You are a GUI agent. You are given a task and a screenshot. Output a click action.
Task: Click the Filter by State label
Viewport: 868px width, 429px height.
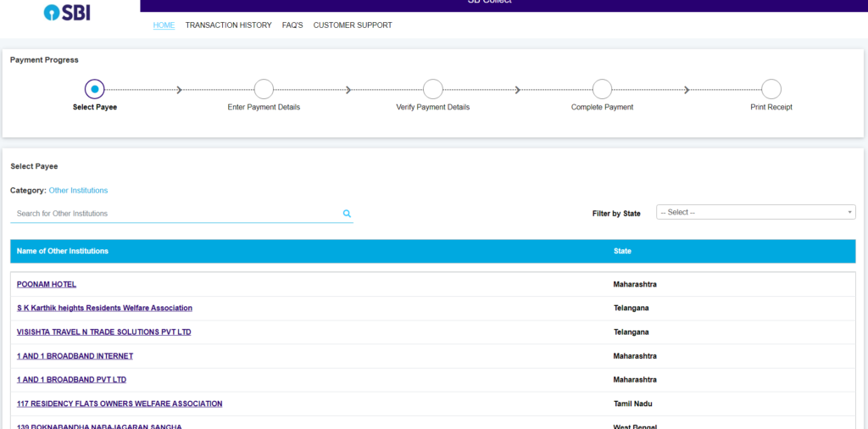[616, 214]
